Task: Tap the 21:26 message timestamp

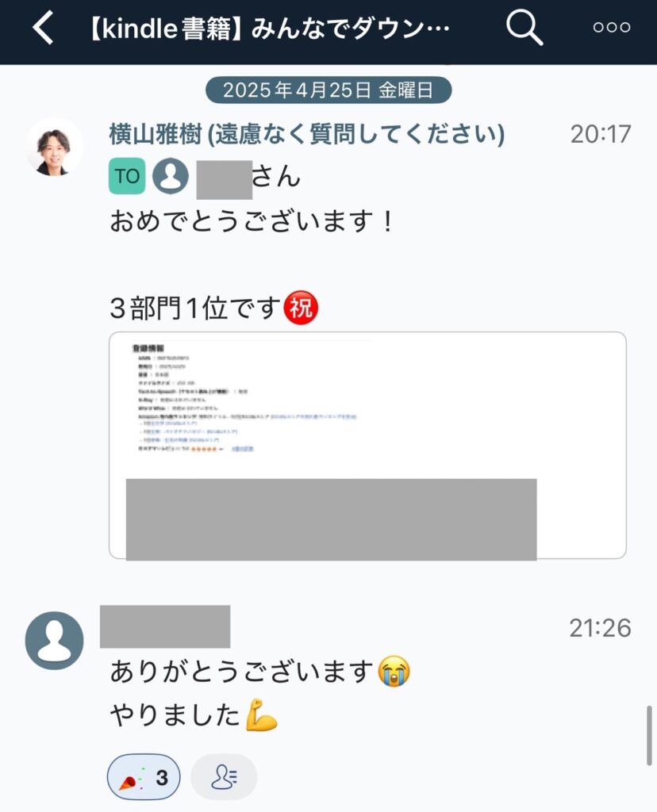Action: click(x=601, y=628)
